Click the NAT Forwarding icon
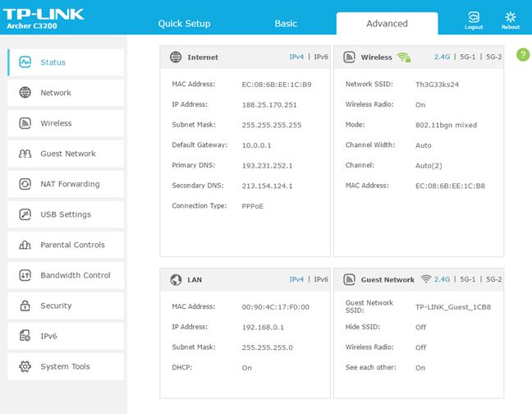532x414 pixels. tap(25, 184)
